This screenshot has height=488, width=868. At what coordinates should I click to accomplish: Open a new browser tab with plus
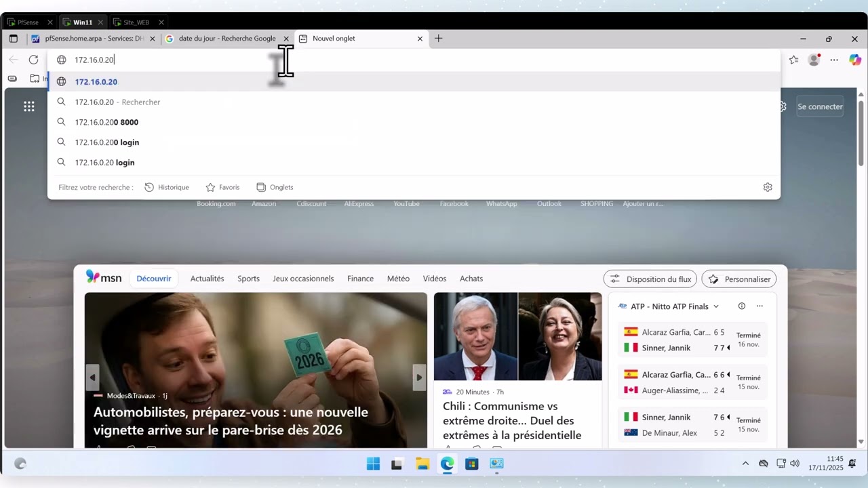click(x=439, y=39)
